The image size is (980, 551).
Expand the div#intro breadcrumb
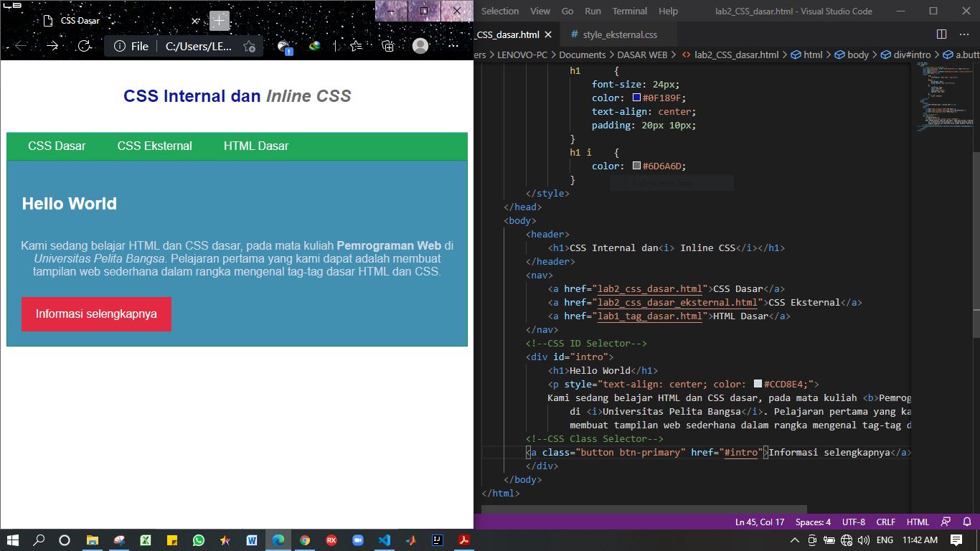coord(905,55)
